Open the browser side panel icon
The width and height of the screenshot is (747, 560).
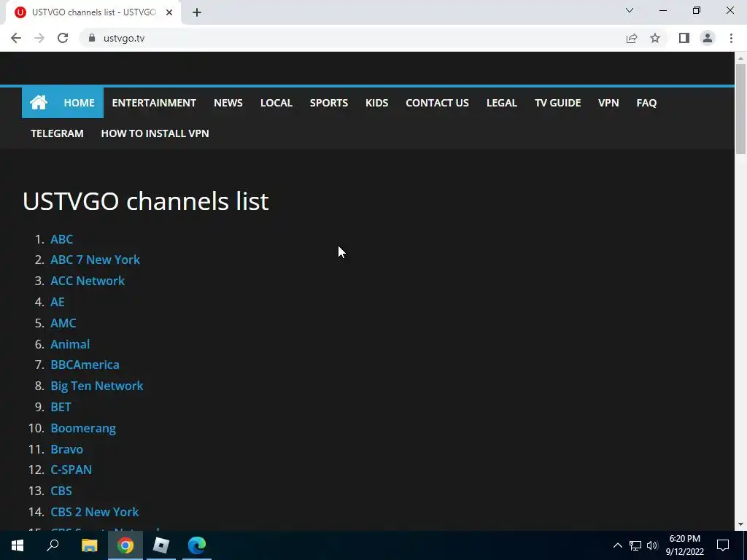click(684, 38)
